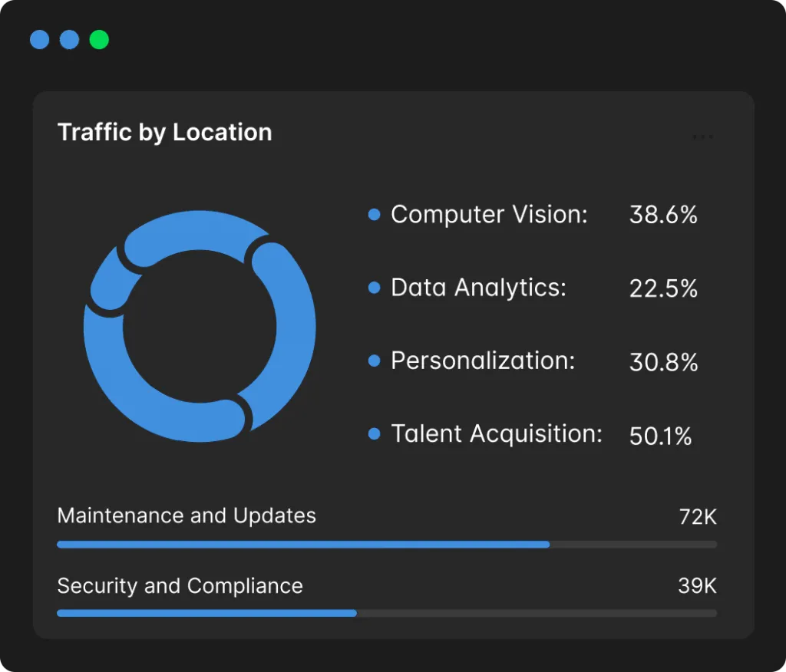Viewport: 786px width, 672px height.
Task: Click the bullet dot beside Talent Acquisition
Action: (375, 434)
